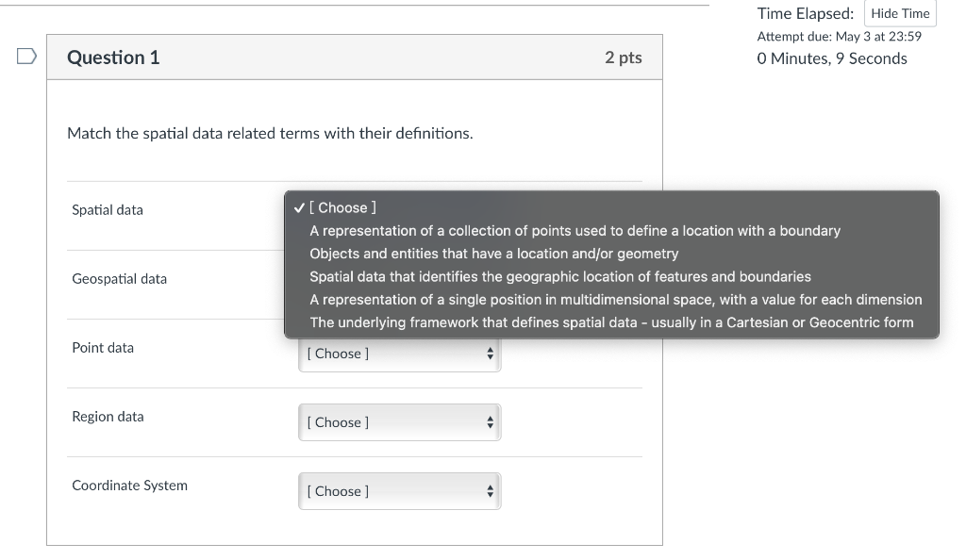The image size is (966, 560).
Task: Click the 'Time Elapsed:' label
Action: [806, 13]
